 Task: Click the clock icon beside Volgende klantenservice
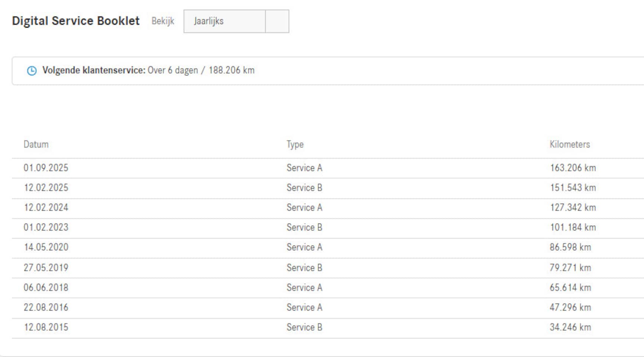(x=32, y=71)
